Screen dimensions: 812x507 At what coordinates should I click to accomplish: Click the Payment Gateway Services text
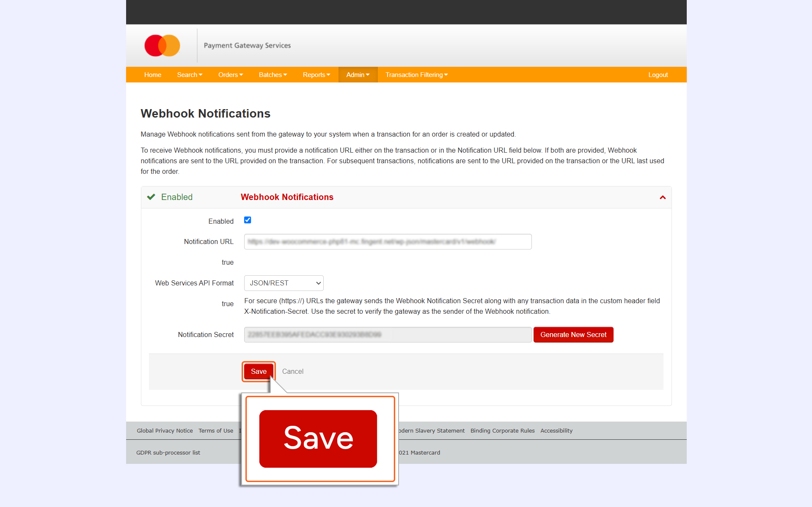pos(247,46)
